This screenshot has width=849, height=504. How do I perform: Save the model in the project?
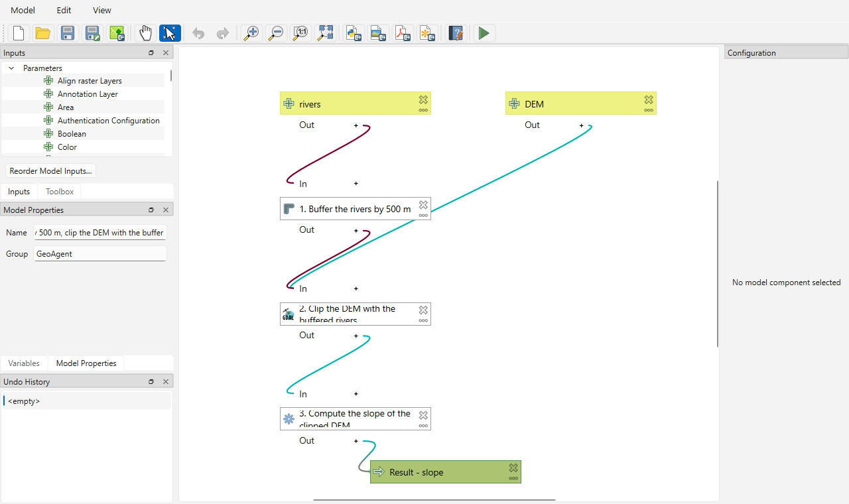(x=117, y=33)
